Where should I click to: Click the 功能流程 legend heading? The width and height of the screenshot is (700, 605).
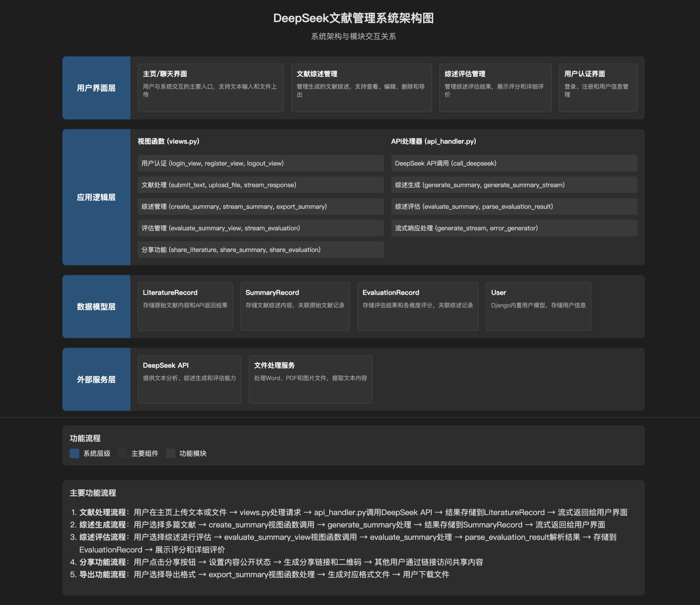click(85, 438)
